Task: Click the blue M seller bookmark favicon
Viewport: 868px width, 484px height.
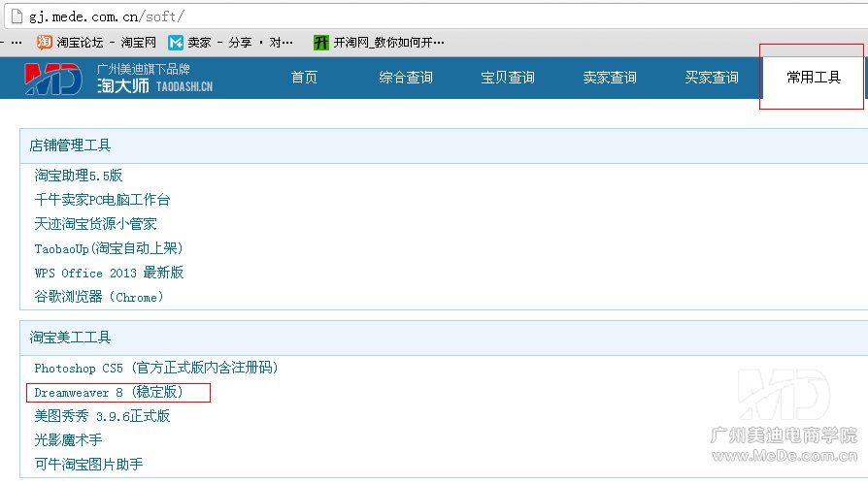Action: (x=176, y=42)
